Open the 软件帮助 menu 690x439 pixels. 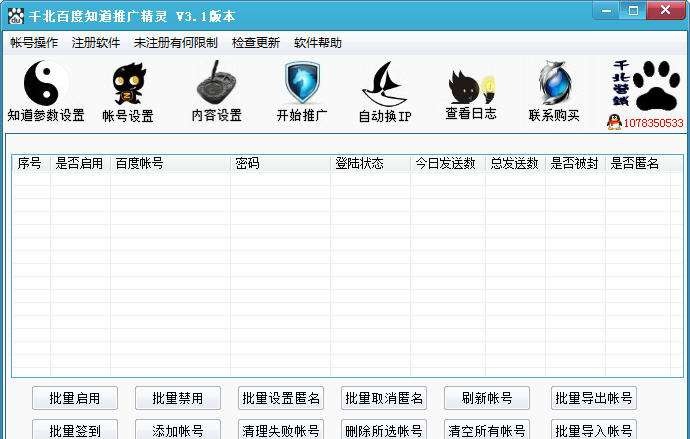tap(318, 43)
